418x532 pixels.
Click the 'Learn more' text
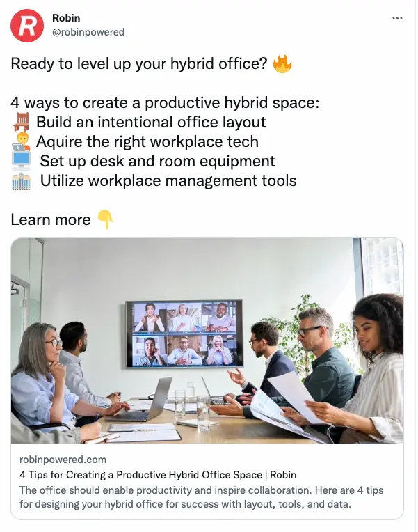coord(51,219)
